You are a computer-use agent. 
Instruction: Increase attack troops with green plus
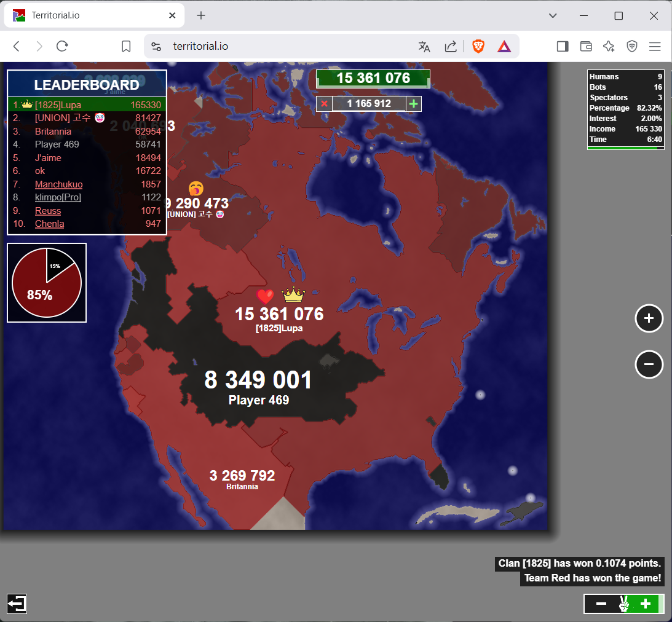point(414,104)
